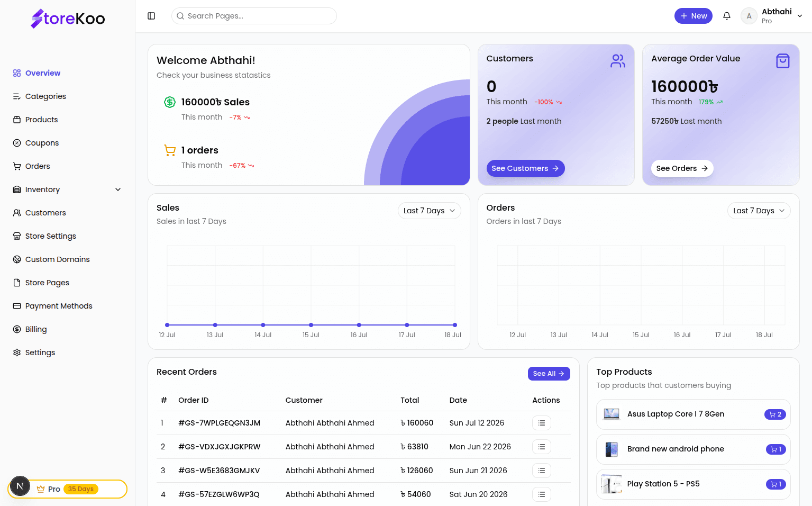Toggle the sidebar panel icon

[x=151, y=16]
